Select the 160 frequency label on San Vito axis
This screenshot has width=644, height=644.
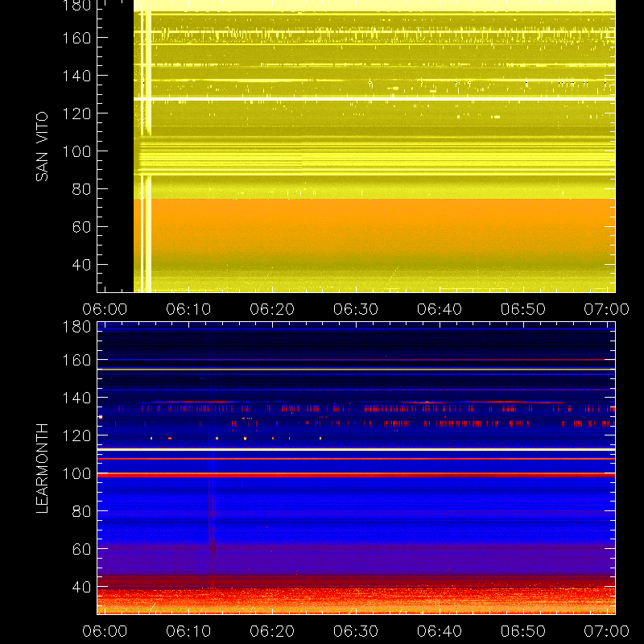(76, 38)
